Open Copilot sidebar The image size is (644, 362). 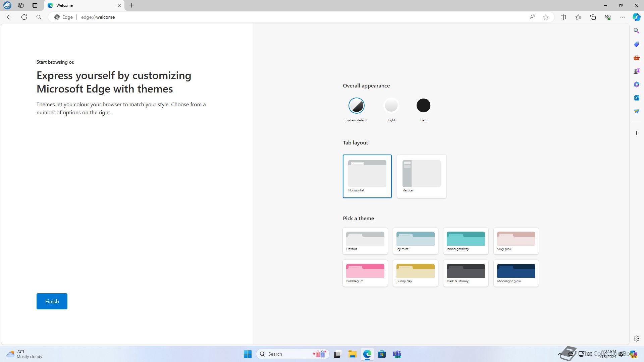click(x=636, y=17)
